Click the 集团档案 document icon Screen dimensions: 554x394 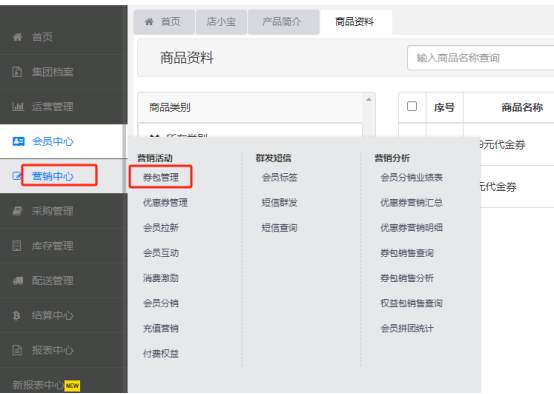pos(17,72)
